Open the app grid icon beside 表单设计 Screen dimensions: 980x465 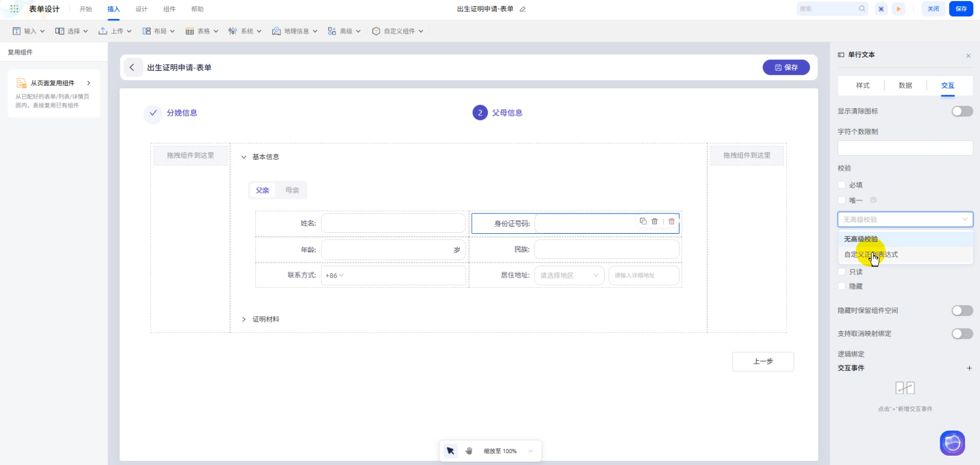(14, 9)
